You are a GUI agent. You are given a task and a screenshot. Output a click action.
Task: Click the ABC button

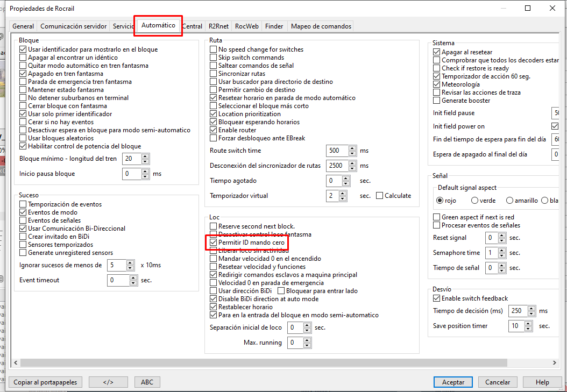click(147, 382)
